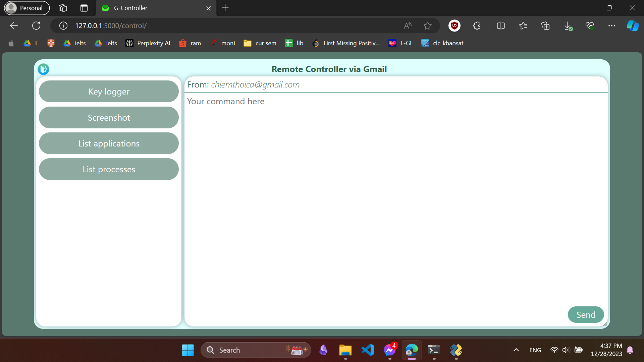Screen dimensions: 644x362
Task: Show hidden system tray icons chevron
Action: (x=516, y=350)
